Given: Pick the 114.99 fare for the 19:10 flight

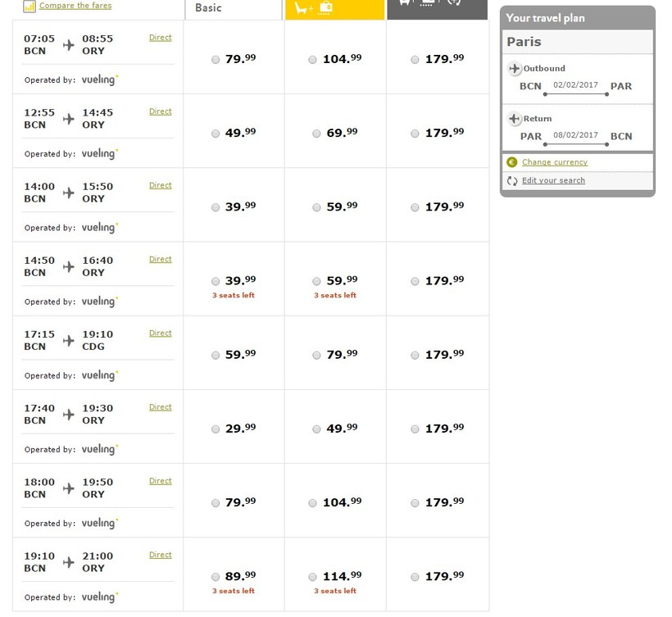Looking at the screenshot, I should (x=313, y=577).
